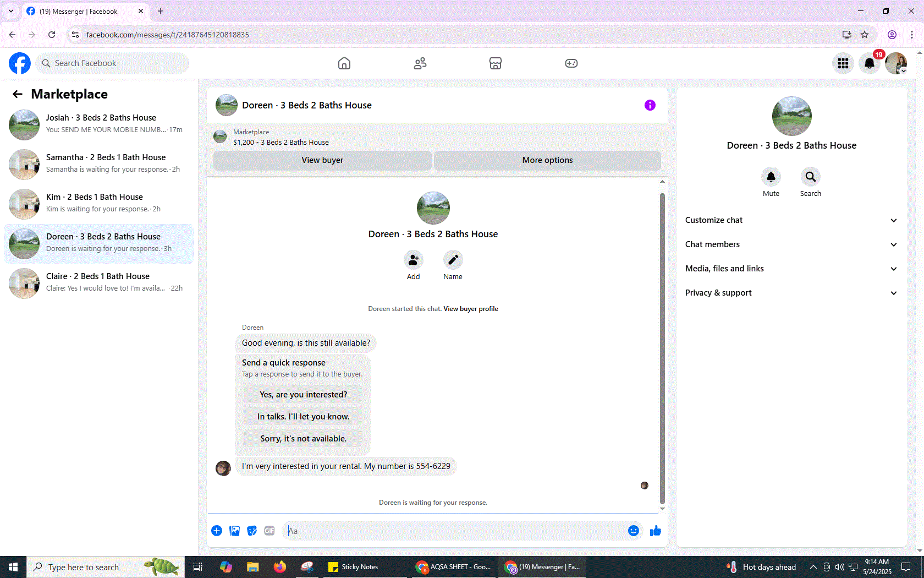This screenshot has height=578, width=924.
Task: Search in conversation magnifier icon
Action: pos(811,177)
